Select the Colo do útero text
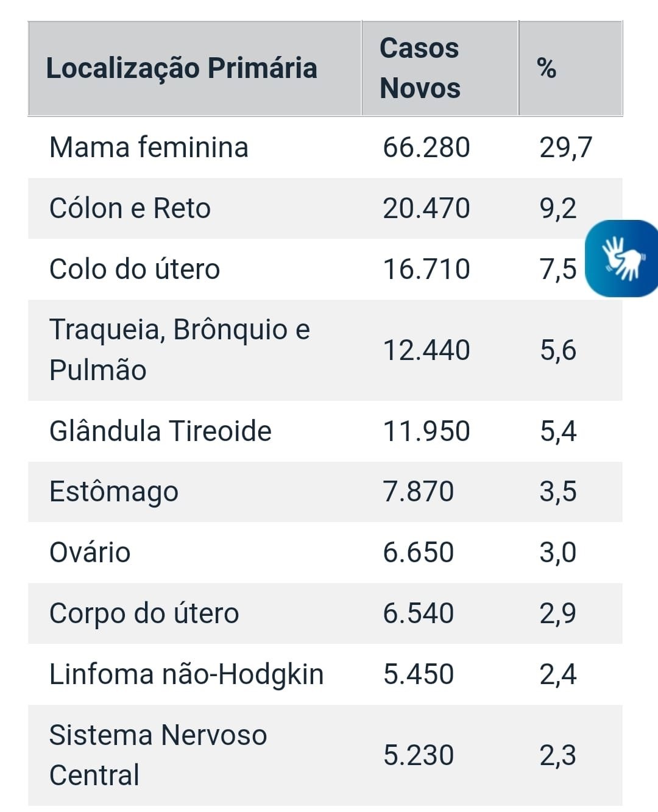This screenshot has height=812, width=658. point(134,269)
